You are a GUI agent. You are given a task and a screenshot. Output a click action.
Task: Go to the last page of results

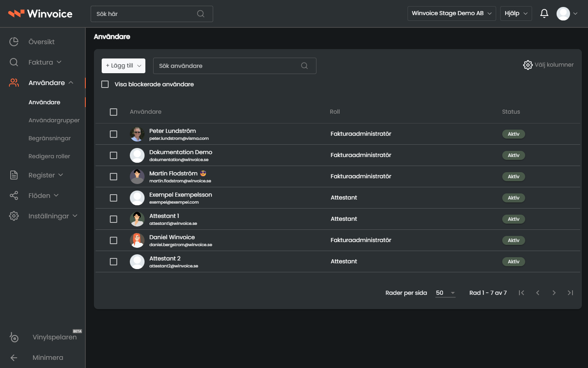[x=570, y=293]
